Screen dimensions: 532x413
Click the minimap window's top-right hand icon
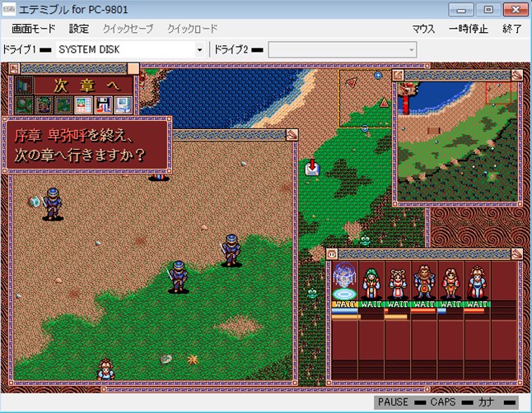516,75
